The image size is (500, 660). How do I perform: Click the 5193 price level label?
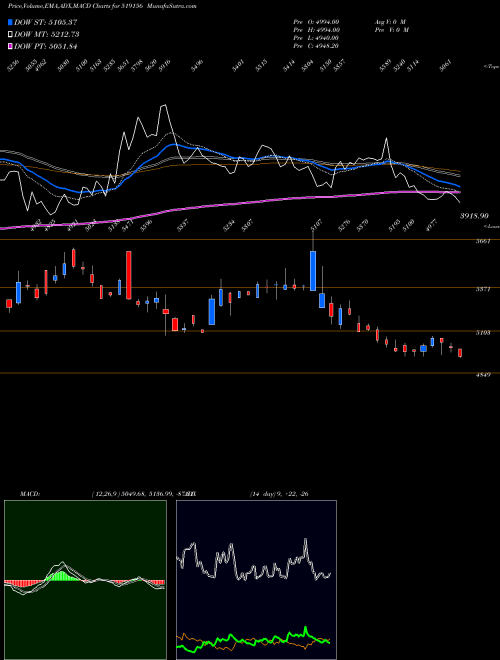point(483,333)
